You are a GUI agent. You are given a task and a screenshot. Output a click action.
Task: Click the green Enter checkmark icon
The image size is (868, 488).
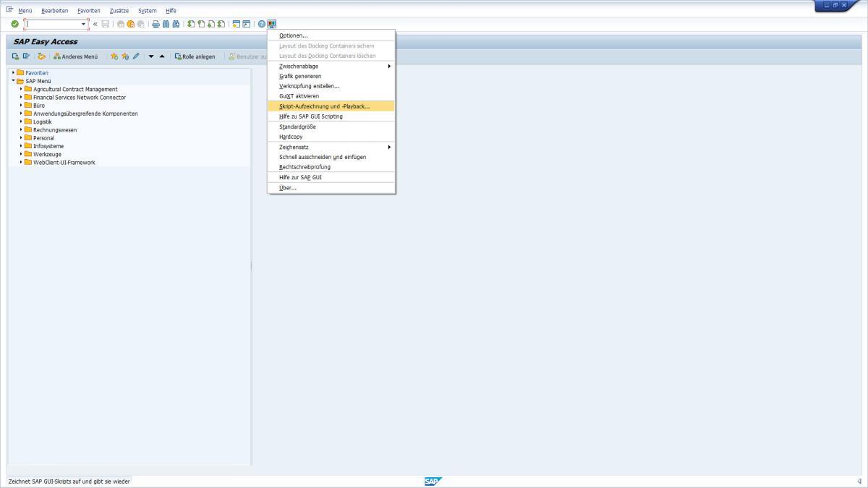14,23
